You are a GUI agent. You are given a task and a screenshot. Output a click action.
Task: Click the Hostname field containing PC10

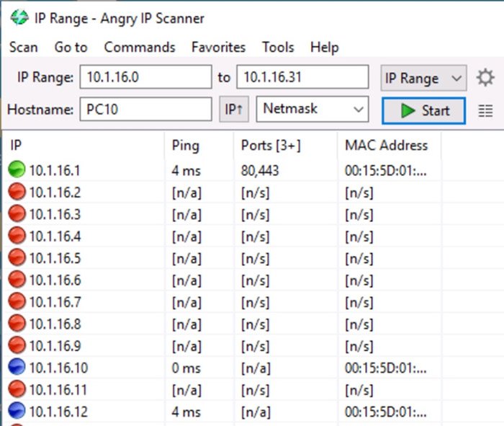coord(145,110)
